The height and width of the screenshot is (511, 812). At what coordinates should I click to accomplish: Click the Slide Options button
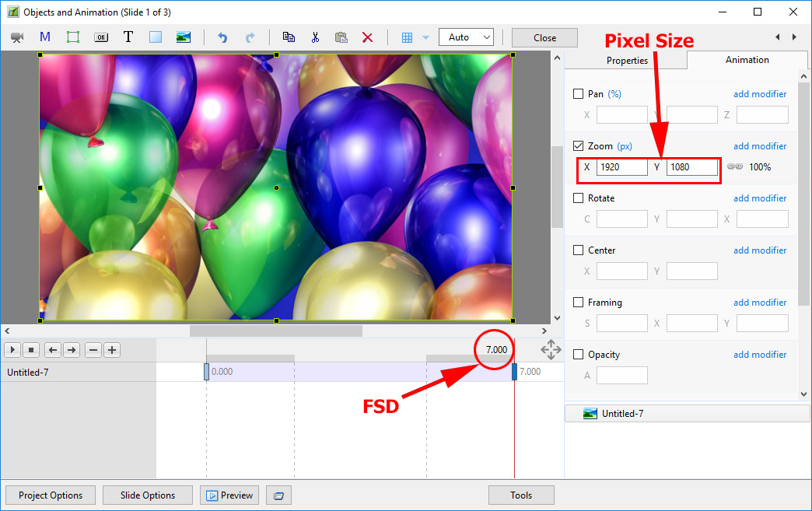[148, 495]
